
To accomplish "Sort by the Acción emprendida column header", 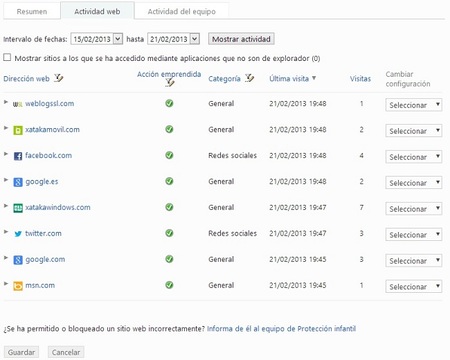I will click(x=169, y=74).
